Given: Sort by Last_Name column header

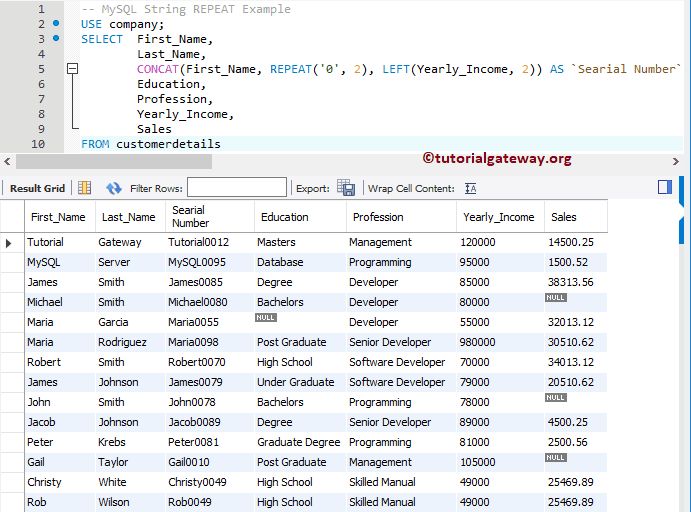Looking at the screenshot, I should [x=130, y=217].
